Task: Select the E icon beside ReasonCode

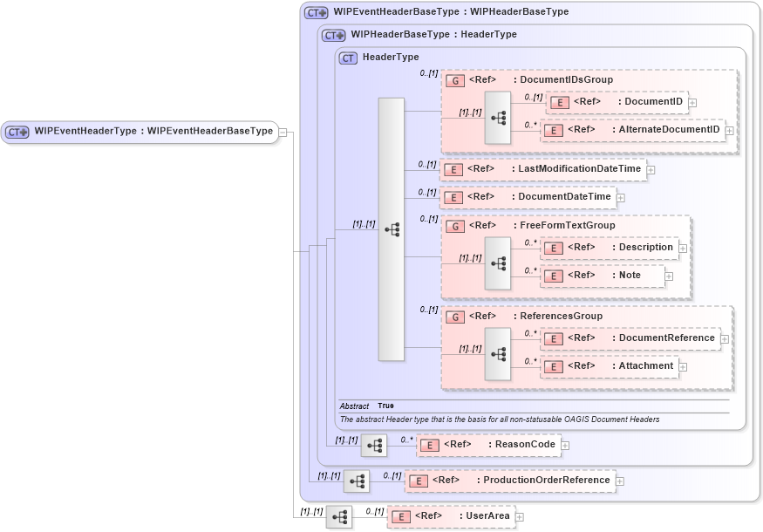Action: pos(428,445)
